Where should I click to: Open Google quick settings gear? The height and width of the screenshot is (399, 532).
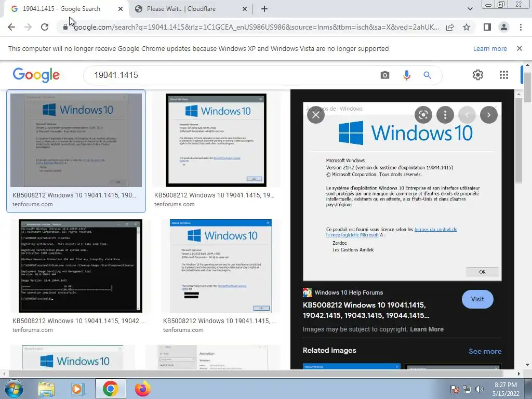click(x=478, y=75)
